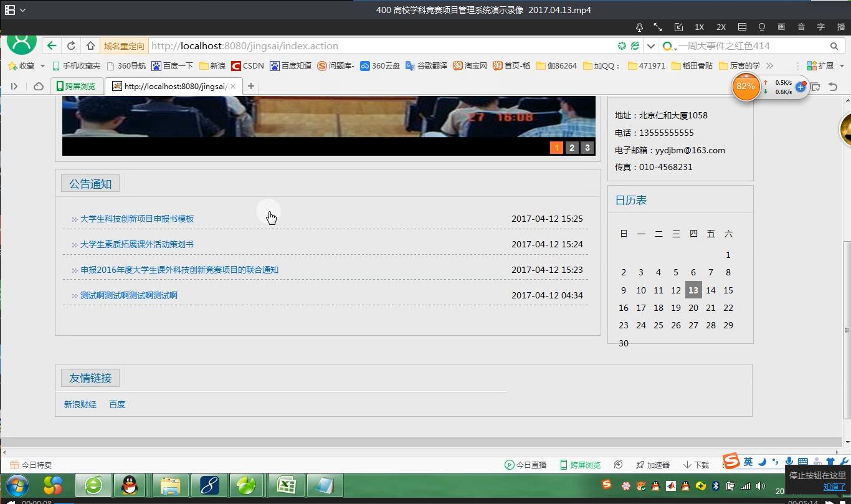Viewport: 851px width, 504px height.
Task: Show carousel slide 3
Action: pos(587,148)
